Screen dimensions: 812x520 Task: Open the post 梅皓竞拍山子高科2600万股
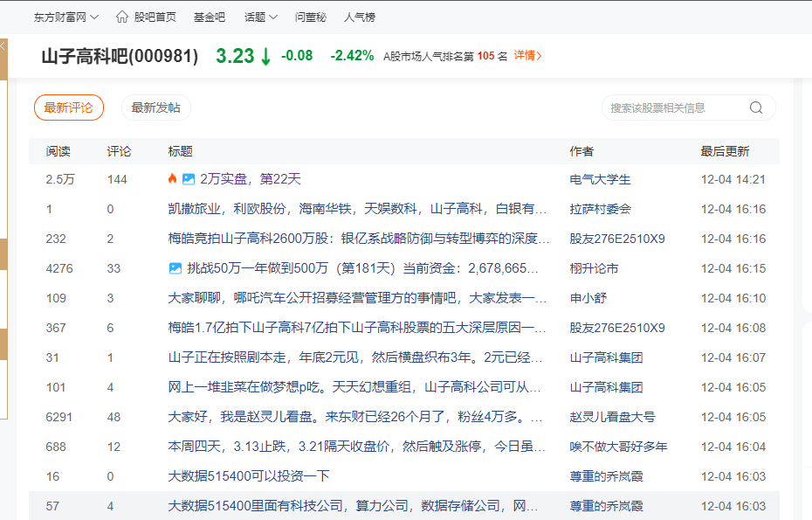point(359,239)
